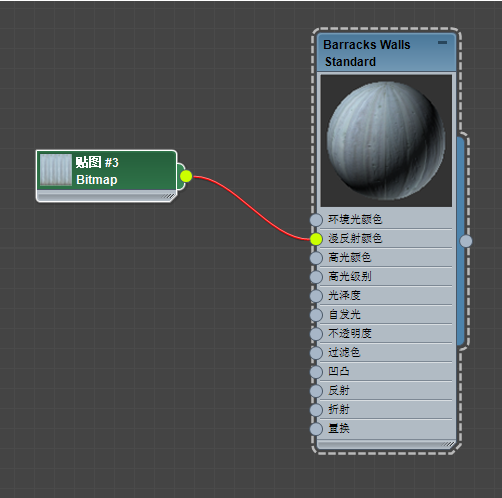502x498 pixels.
Task: Select the 高光颜色 slot label
Action: click(349, 257)
